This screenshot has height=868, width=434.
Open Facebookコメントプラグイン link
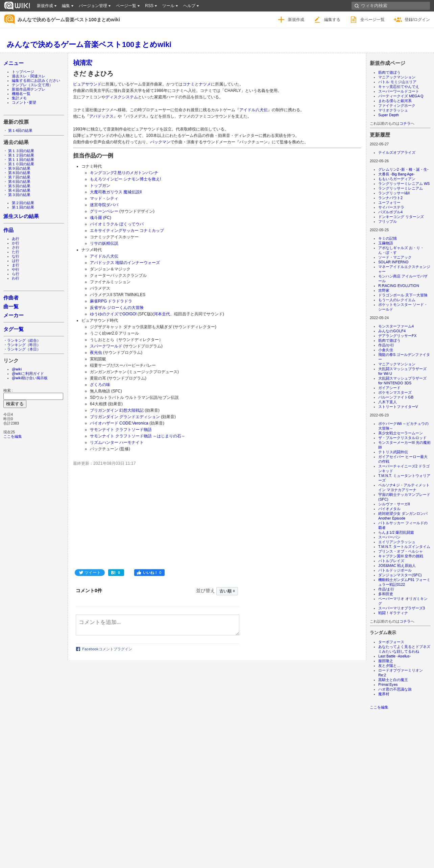107,649
